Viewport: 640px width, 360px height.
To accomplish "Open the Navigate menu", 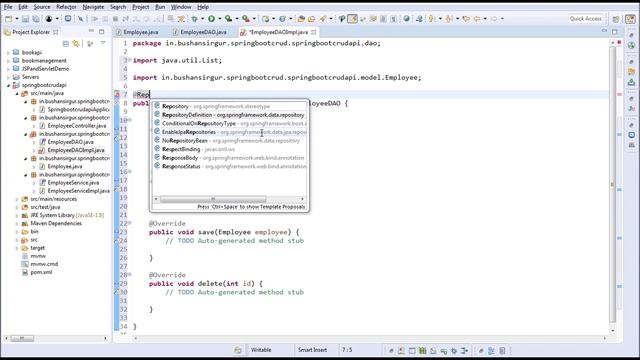I will [93, 7].
